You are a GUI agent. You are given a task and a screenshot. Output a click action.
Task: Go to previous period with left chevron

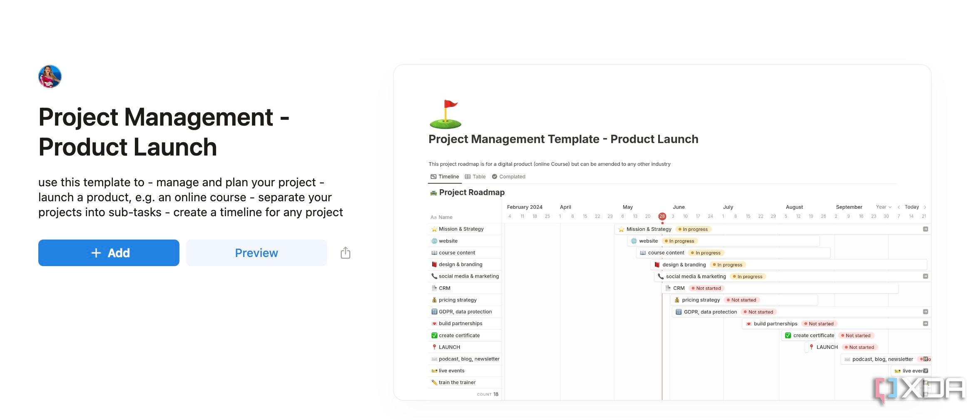898,207
